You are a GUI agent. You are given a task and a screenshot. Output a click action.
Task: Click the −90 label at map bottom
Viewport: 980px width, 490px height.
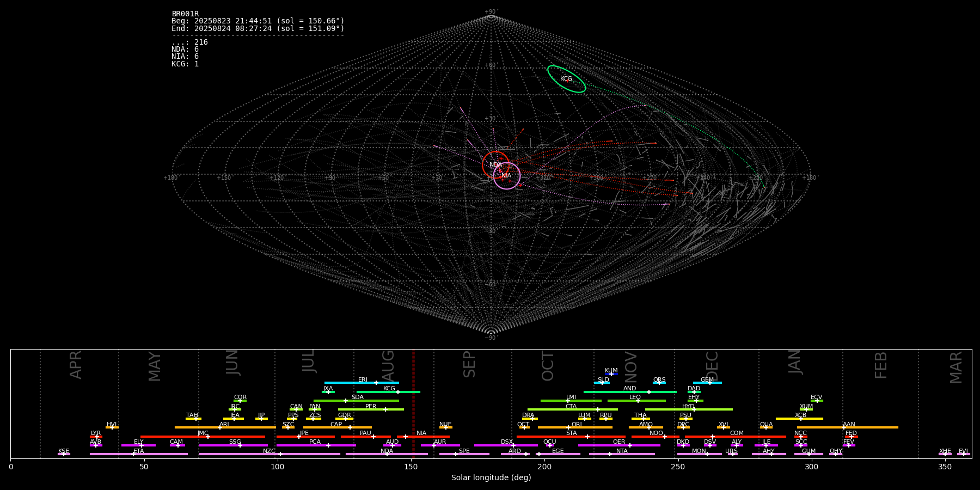pyautogui.click(x=491, y=338)
